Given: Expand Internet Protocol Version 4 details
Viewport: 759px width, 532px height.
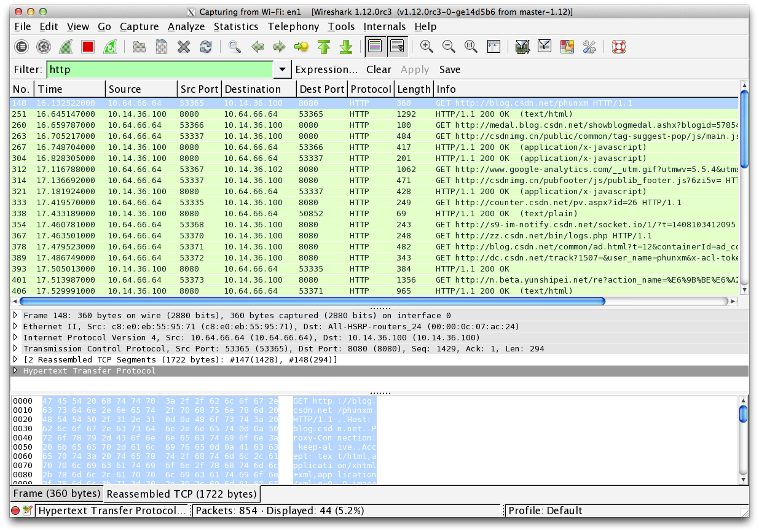Looking at the screenshot, I should tap(16, 337).
